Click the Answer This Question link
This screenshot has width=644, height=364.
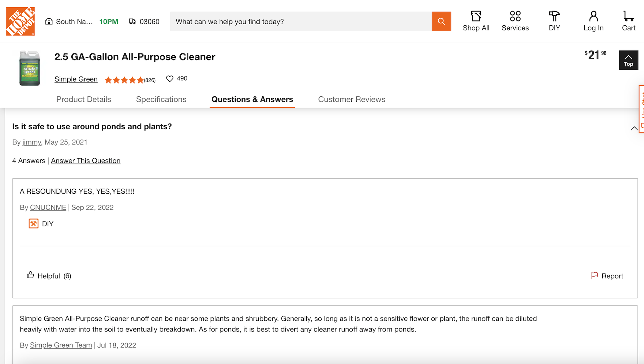pyautogui.click(x=86, y=161)
